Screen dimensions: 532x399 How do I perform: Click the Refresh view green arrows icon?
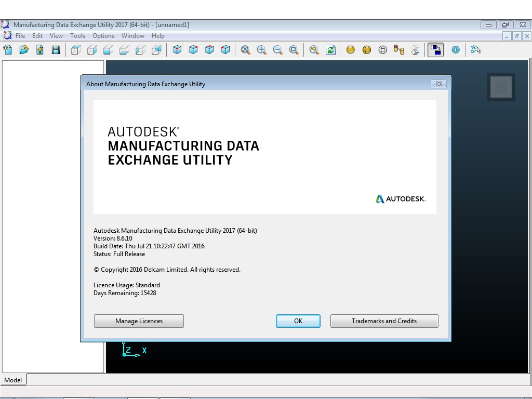(330, 50)
